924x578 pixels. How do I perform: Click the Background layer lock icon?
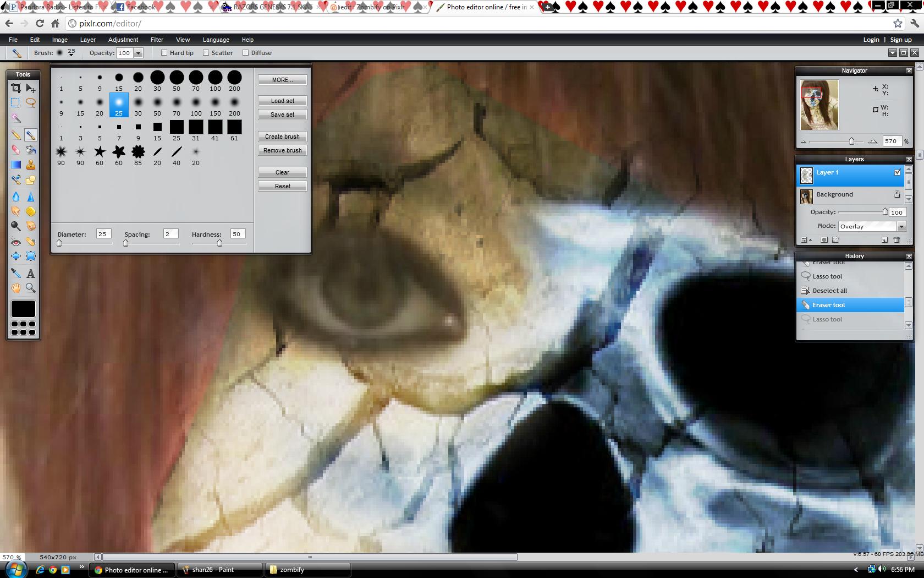coord(897,194)
